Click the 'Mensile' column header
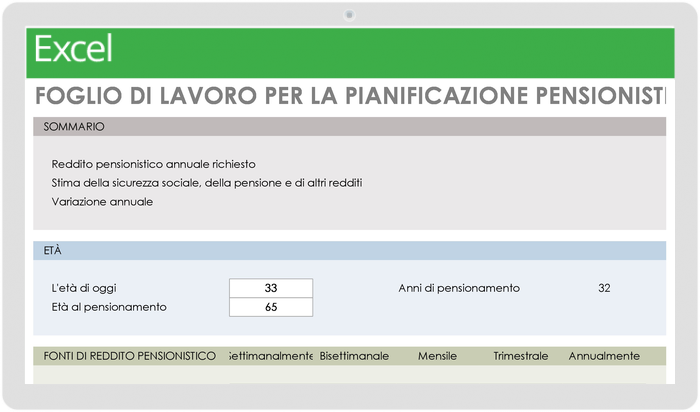Image resolution: width=700 pixels, height=412 pixels. [438, 356]
